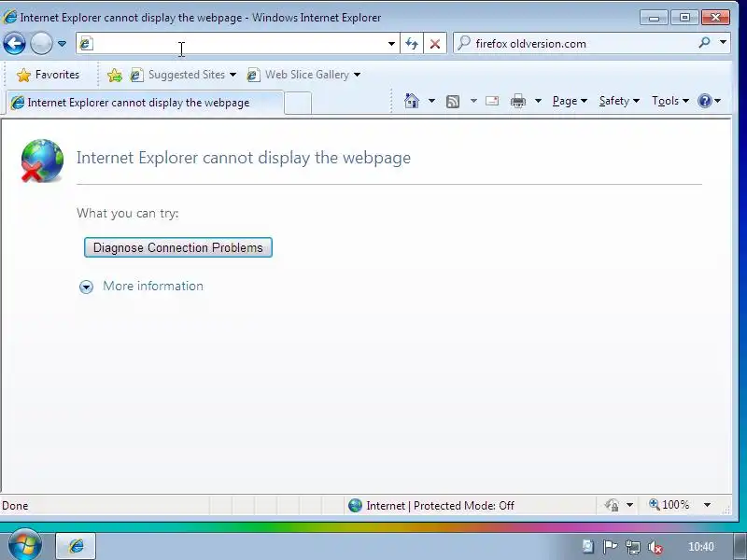Viewport: 747px width, 560px height.
Task: Click the grayed-out Forward arrow button
Action: [x=41, y=44]
